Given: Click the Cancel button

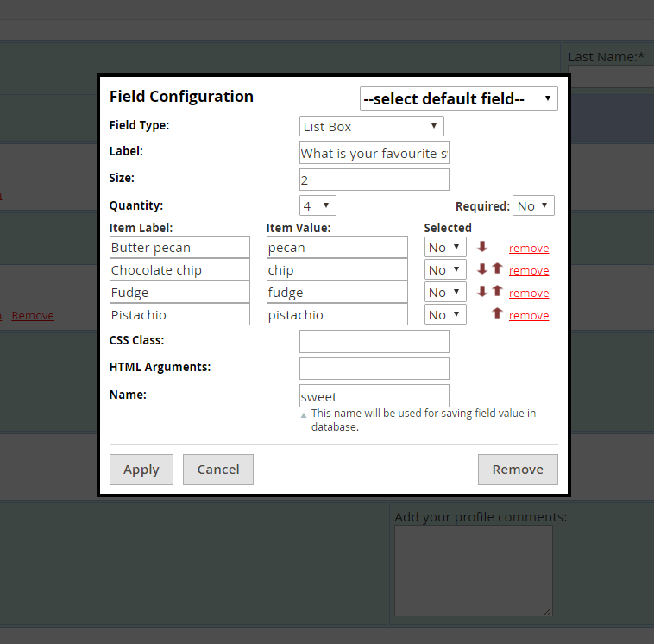Looking at the screenshot, I should pyautogui.click(x=218, y=470).
